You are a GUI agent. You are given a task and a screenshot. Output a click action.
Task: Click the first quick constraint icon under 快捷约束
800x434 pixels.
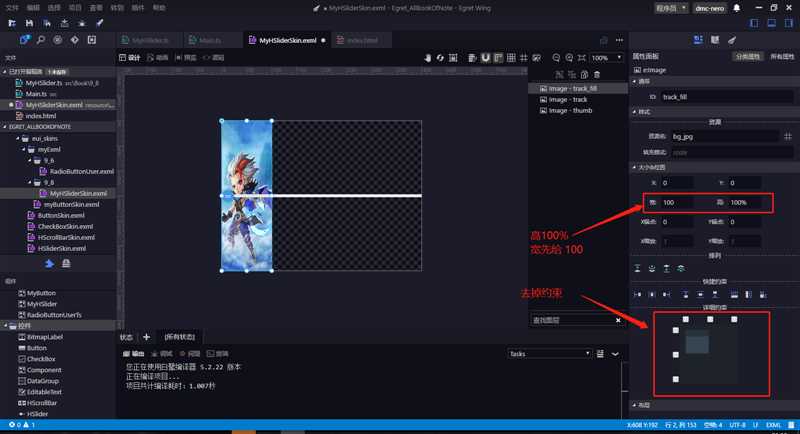pyautogui.click(x=637, y=294)
